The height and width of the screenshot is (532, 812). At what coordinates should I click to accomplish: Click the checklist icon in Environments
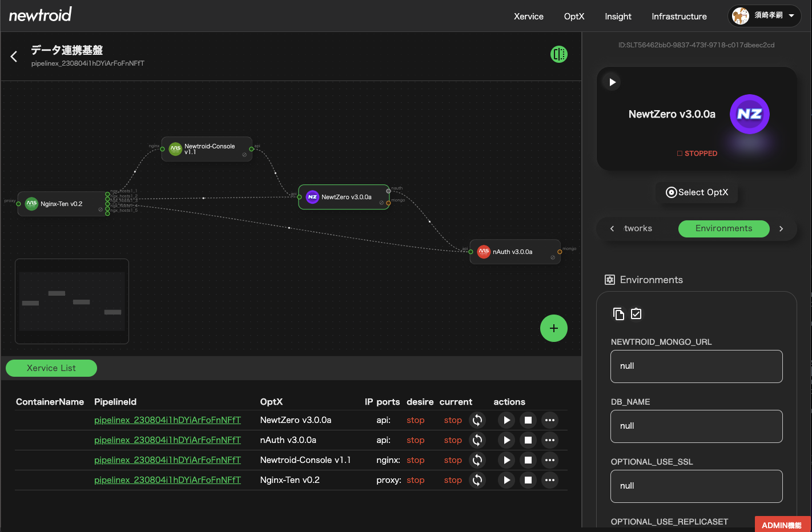point(636,313)
